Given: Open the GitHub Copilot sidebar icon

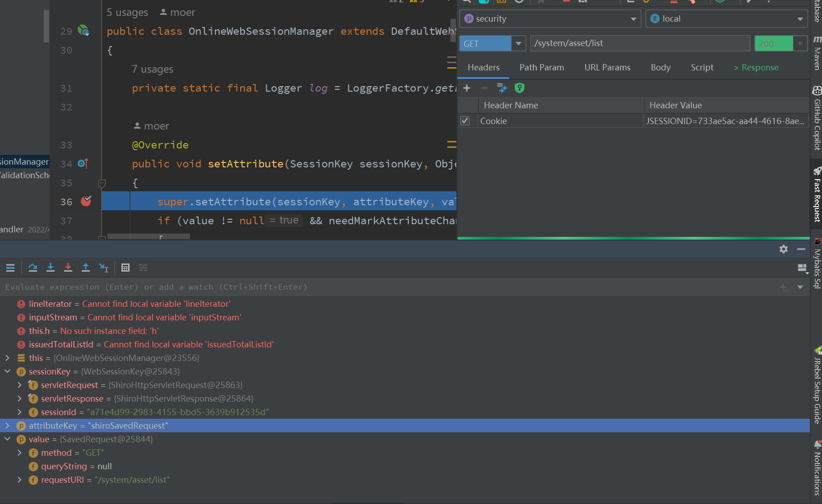Looking at the screenshot, I should point(817,122).
